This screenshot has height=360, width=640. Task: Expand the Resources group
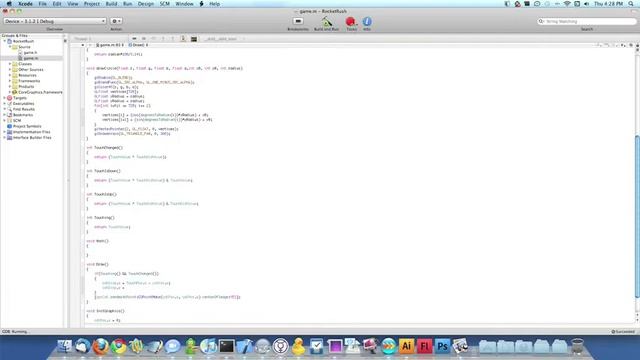pos(10,76)
